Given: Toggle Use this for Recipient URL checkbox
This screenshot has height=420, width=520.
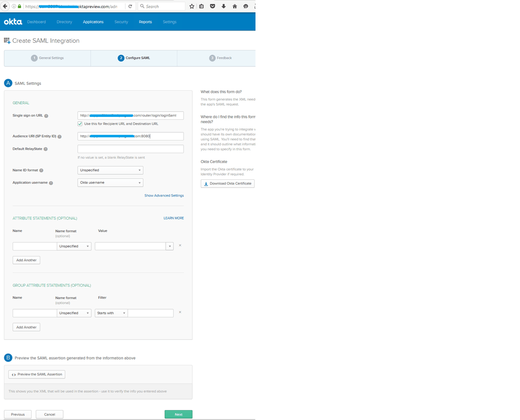Looking at the screenshot, I should click(x=80, y=124).
